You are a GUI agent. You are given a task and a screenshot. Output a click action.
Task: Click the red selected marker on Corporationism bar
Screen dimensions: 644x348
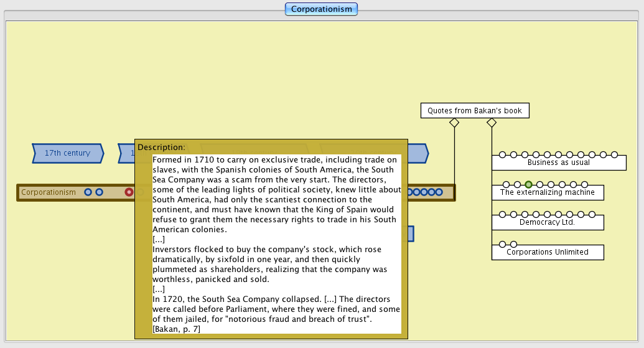pyautogui.click(x=129, y=192)
